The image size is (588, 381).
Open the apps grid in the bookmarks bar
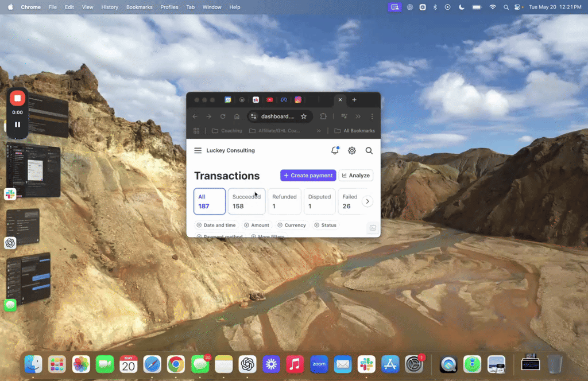196,131
